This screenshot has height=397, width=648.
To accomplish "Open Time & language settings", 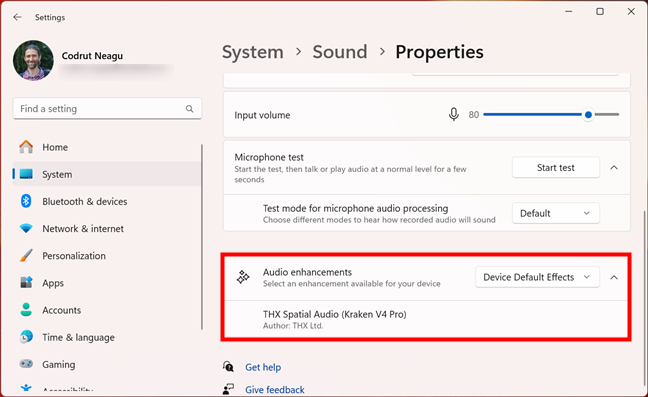I will (106, 338).
